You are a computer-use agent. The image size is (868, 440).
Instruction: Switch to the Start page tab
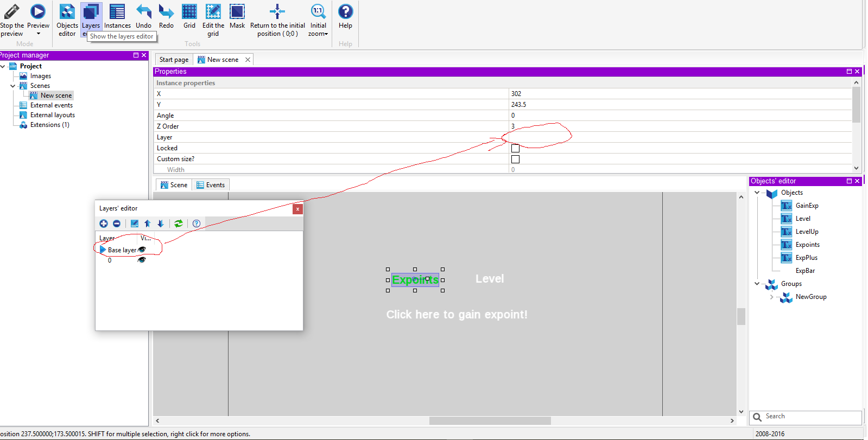point(174,60)
